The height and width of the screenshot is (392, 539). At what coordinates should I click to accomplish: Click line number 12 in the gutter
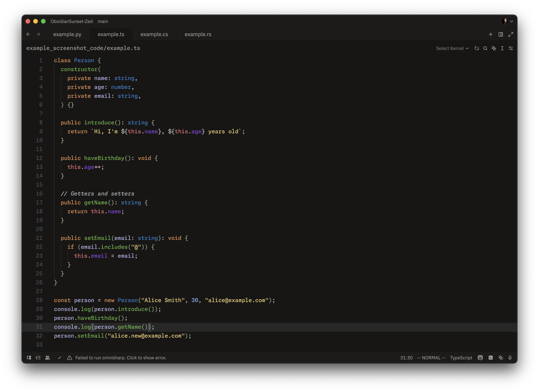pos(39,158)
